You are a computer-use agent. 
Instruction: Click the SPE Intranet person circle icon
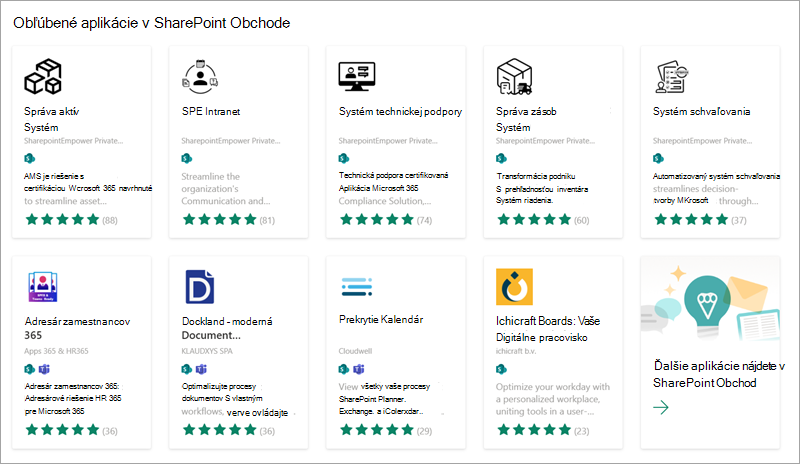[x=200, y=77]
